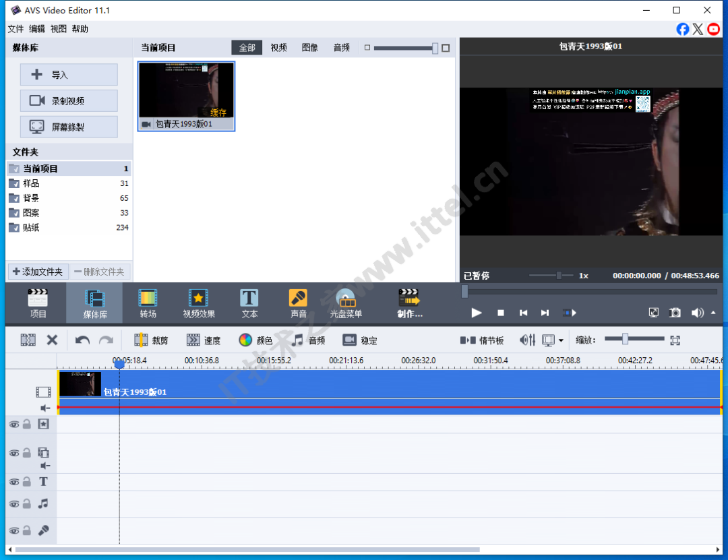Open the 视图 menu
The height and width of the screenshot is (560, 728).
click(x=59, y=29)
